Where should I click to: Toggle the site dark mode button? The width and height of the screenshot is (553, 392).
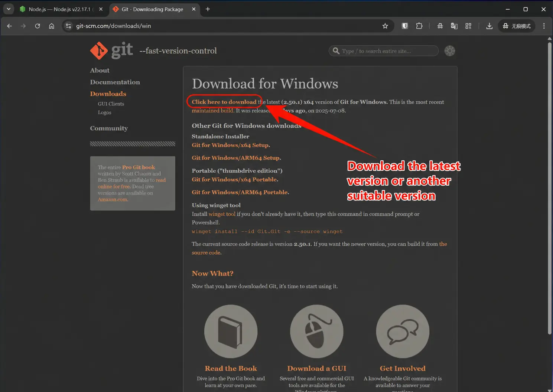(x=450, y=51)
